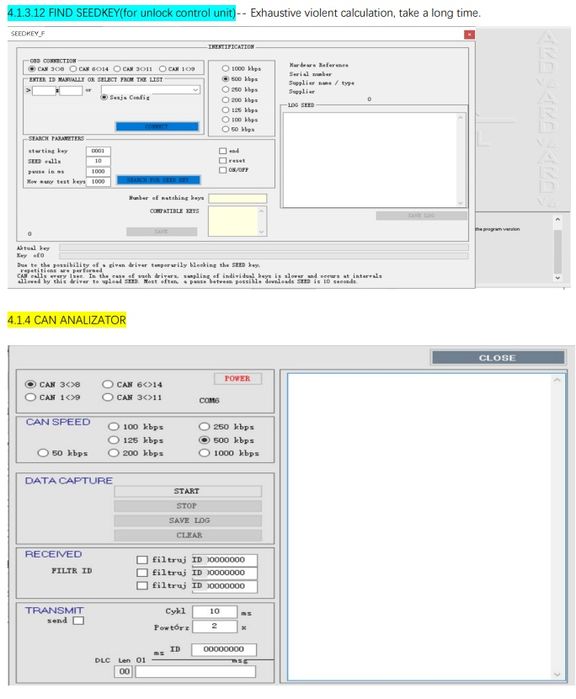Click the SAVE LOG button below LOG SEED
The width and height of the screenshot is (576, 699).
pos(421,215)
